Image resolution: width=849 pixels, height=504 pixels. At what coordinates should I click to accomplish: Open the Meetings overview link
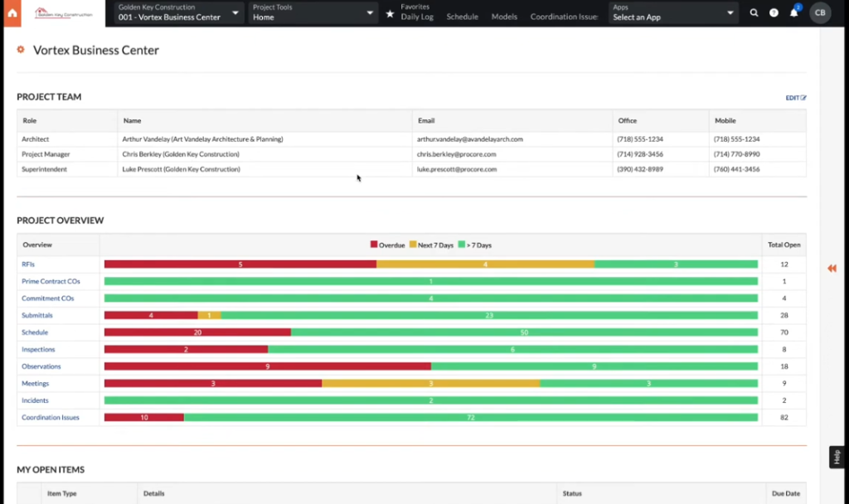point(35,383)
